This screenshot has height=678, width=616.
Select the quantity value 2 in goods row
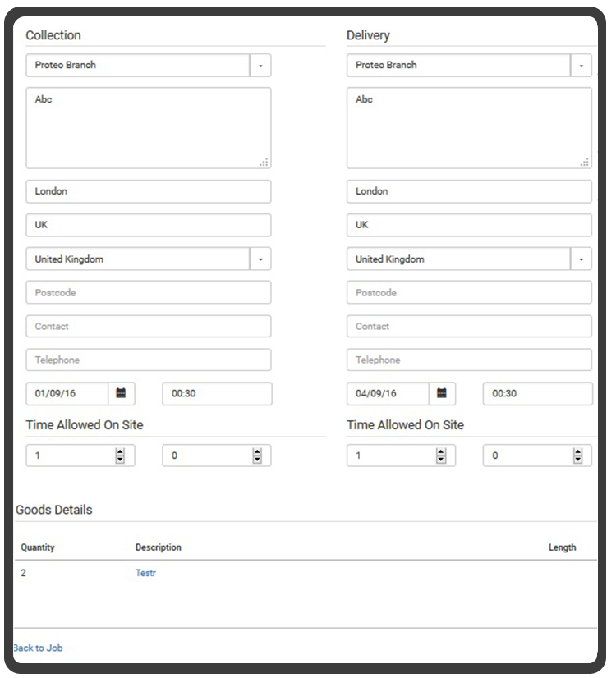tap(23, 573)
